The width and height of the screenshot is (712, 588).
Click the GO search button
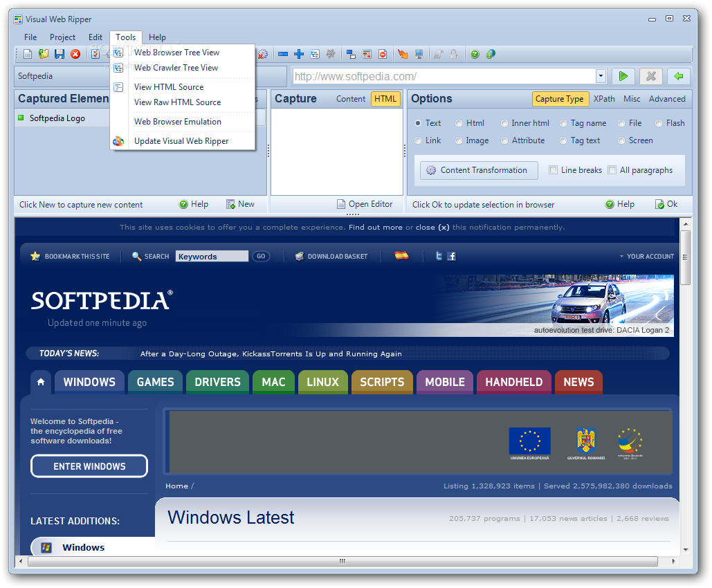(261, 256)
